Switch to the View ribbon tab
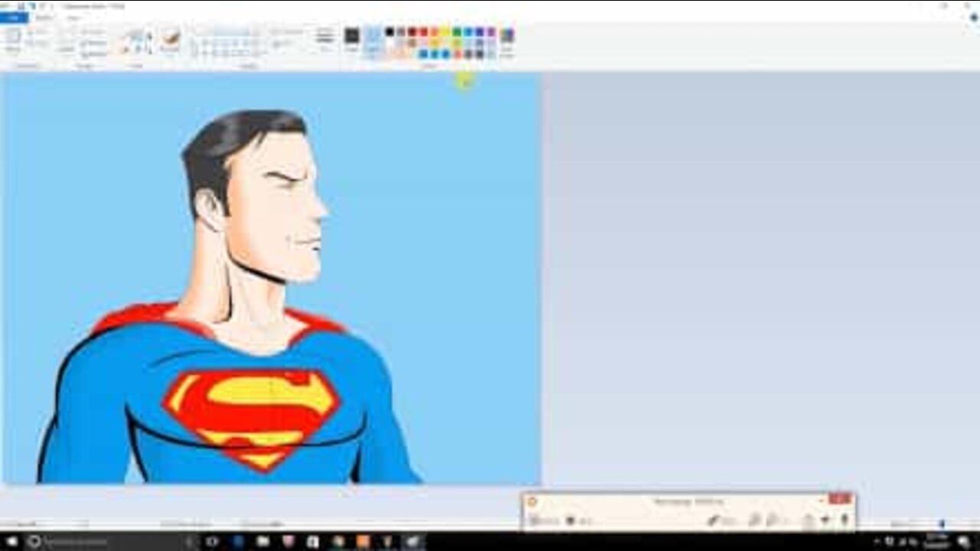 (x=73, y=17)
